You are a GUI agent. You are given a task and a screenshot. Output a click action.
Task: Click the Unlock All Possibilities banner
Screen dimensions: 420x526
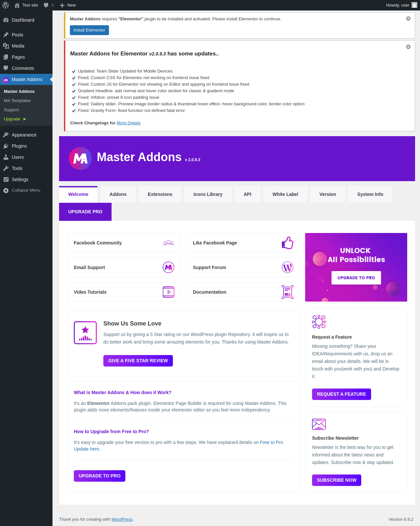coord(356,267)
